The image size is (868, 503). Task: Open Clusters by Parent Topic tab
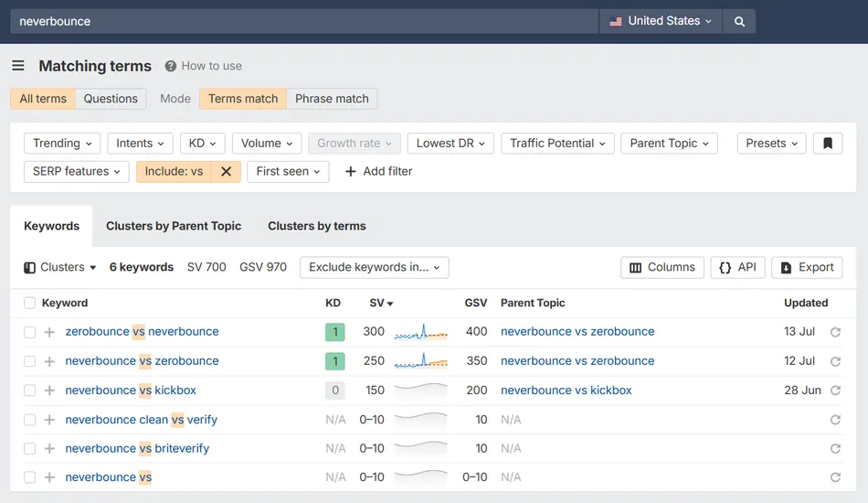(174, 226)
